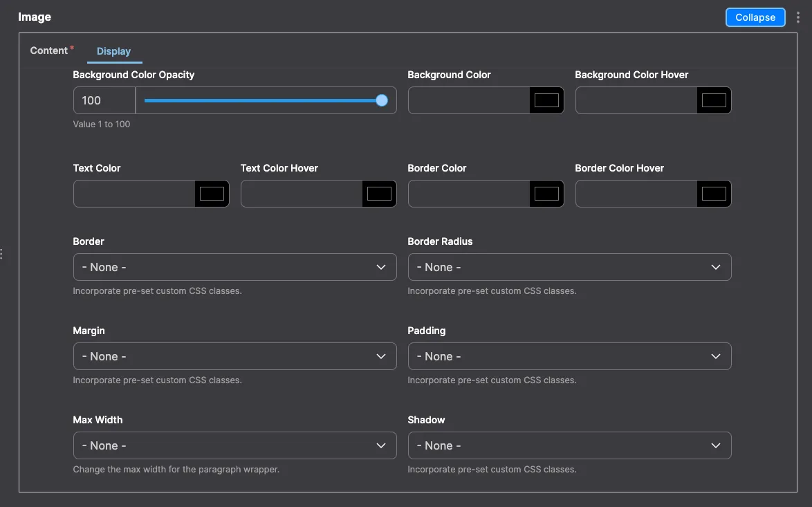This screenshot has width=812, height=507.
Task: Click the Text Color Hover text field
Action: click(302, 194)
